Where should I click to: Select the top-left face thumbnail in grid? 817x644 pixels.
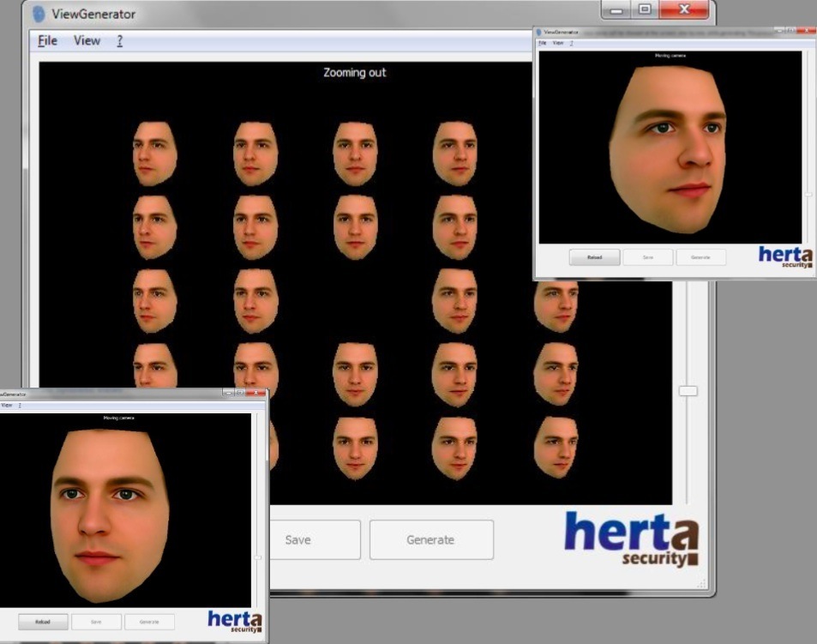pyautogui.click(x=154, y=153)
